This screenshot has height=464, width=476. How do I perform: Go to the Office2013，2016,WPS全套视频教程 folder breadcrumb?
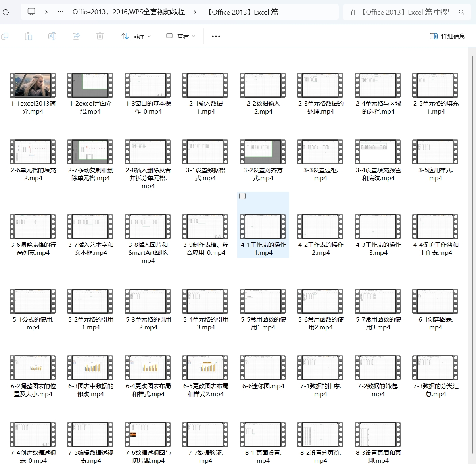129,12
